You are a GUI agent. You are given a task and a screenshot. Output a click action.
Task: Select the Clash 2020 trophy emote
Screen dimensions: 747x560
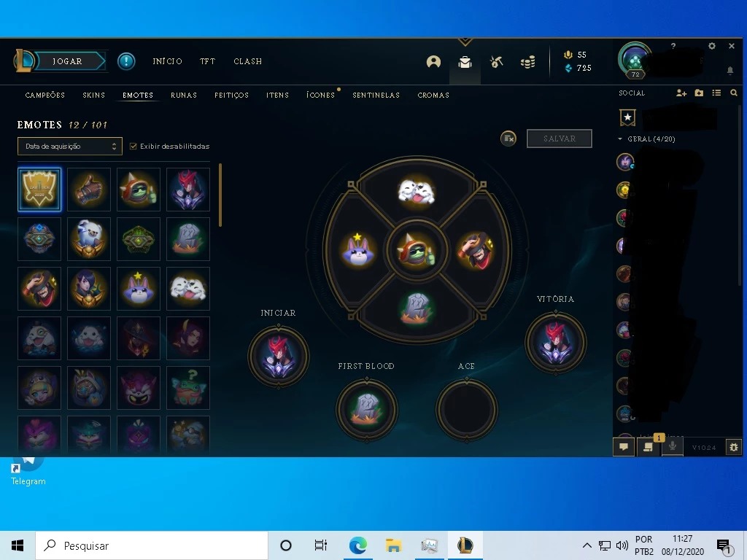tap(39, 189)
